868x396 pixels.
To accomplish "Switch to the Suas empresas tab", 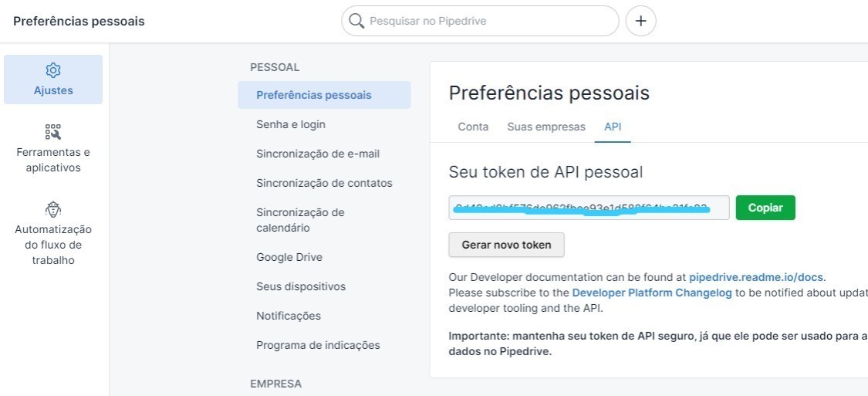I will tap(545, 127).
